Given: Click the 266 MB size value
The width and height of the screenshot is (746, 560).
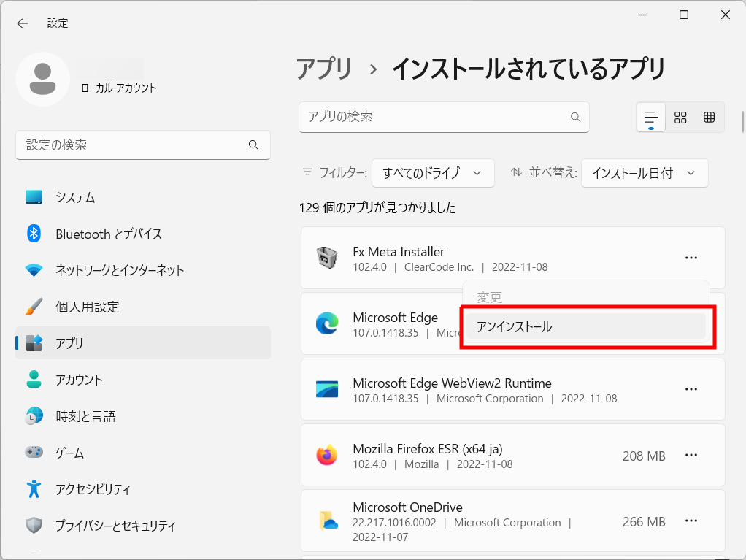Looking at the screenshot, I should click(x=644, y=521).
